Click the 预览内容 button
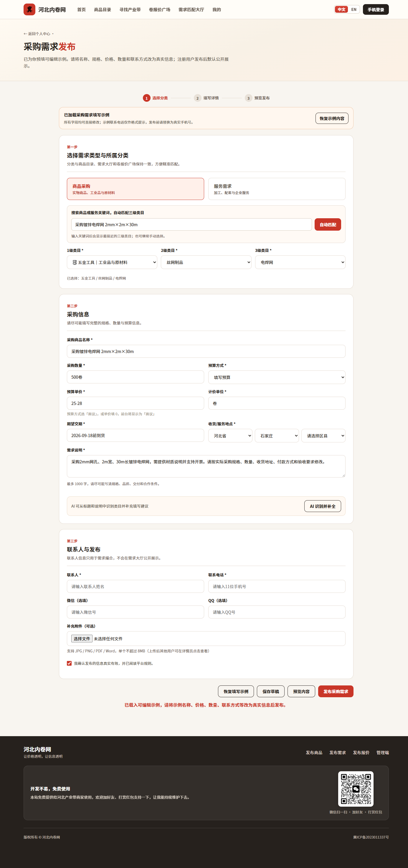The height and width of the screenshot is (868, 408). pos(301,691)
